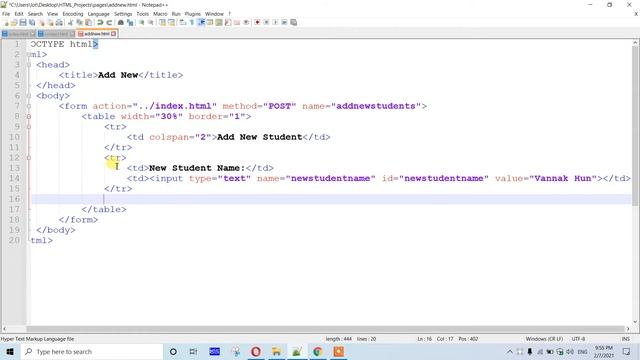Click the vertical scrollbar down arrow

[x=636, y=322]
